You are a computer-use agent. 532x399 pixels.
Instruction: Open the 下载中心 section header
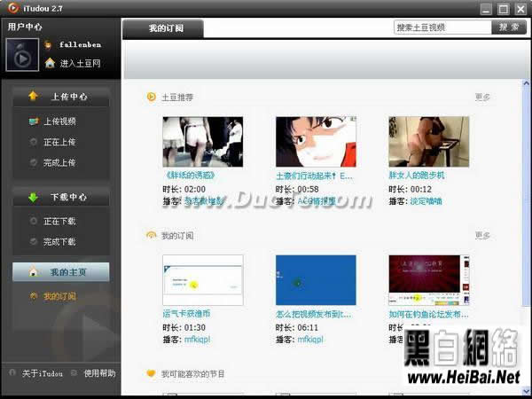(x=61, y=197)
